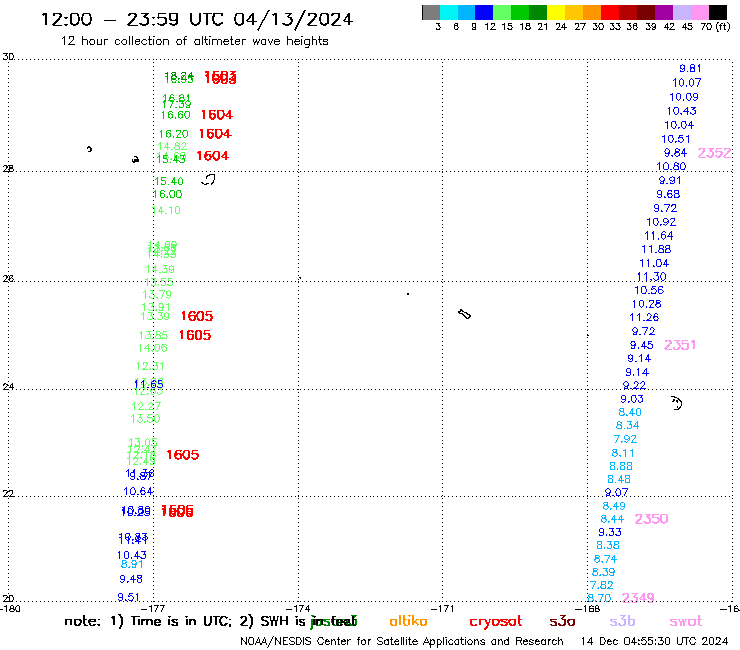Screen dimensions: 740x650
Task: Click the wave height value '11.88'
Action: (656, 249)
